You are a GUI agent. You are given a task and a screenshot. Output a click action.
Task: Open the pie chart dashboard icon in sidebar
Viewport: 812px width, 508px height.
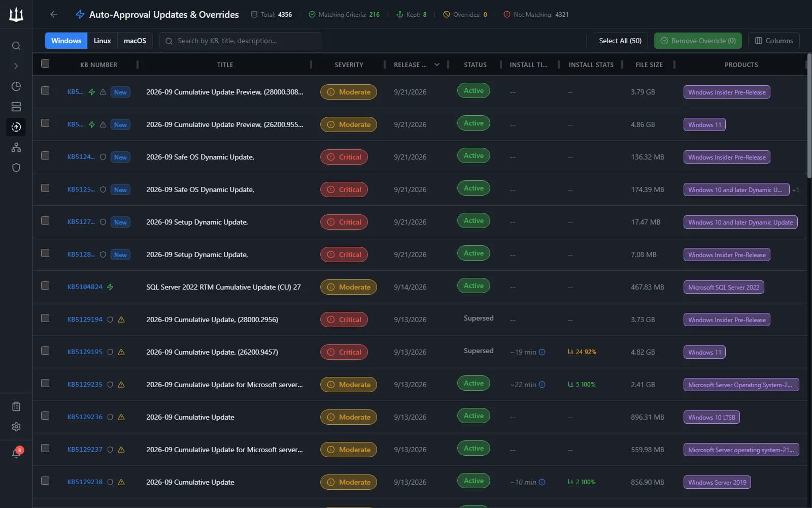coord(16,86)
